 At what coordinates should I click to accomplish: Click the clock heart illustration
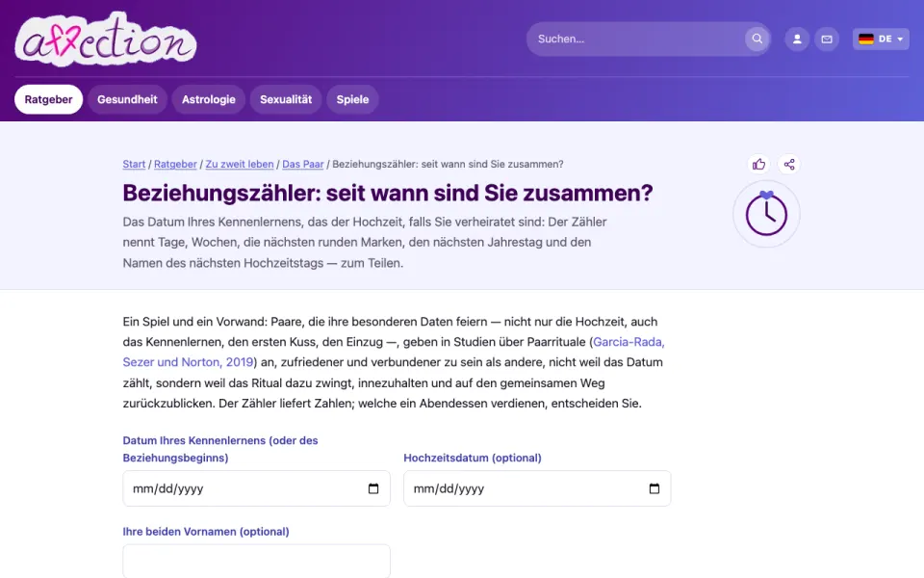[x=766, y=214]
